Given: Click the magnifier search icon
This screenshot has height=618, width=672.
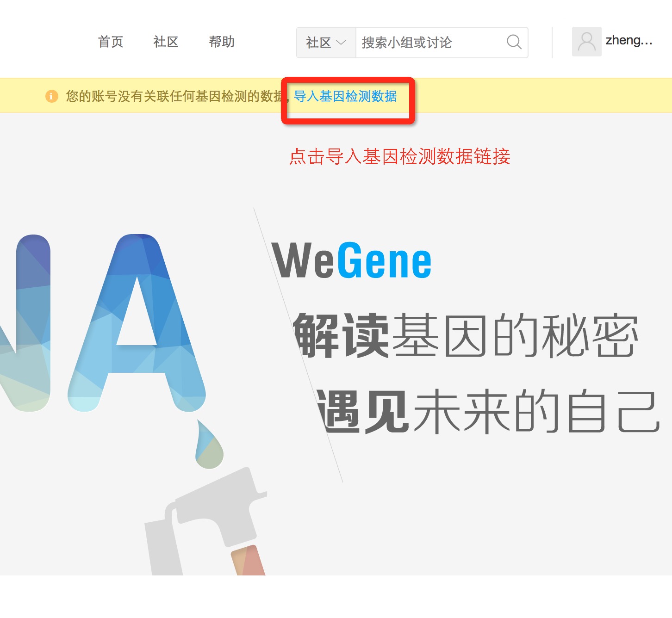Looking at the screenshot, I should pyautogui.click(x=514, y=42).
